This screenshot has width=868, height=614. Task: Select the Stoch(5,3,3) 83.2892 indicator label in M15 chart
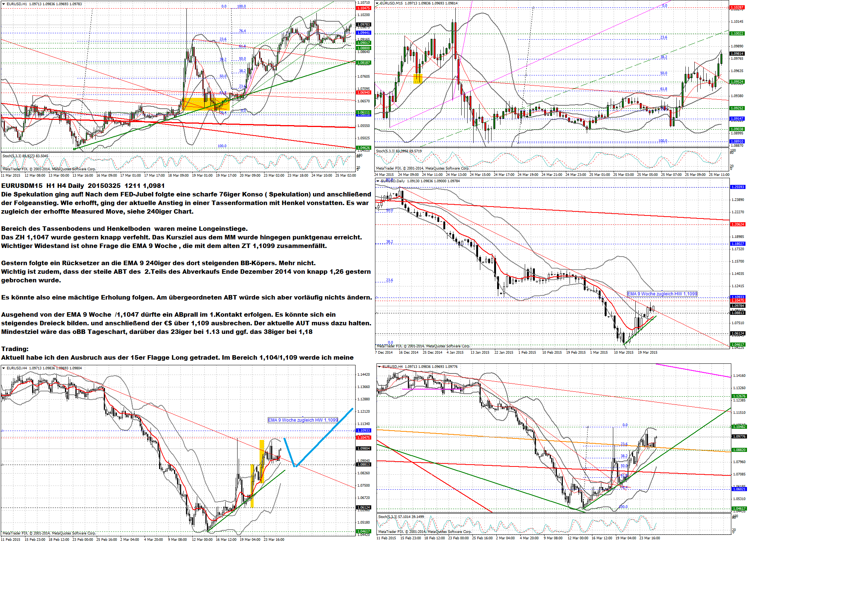tap(399, 151)
